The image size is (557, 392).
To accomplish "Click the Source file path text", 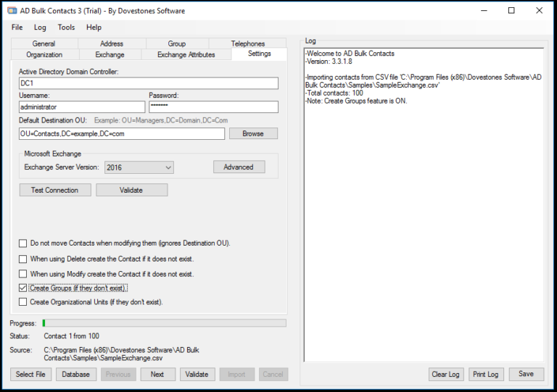I will (x=122, y=354).
